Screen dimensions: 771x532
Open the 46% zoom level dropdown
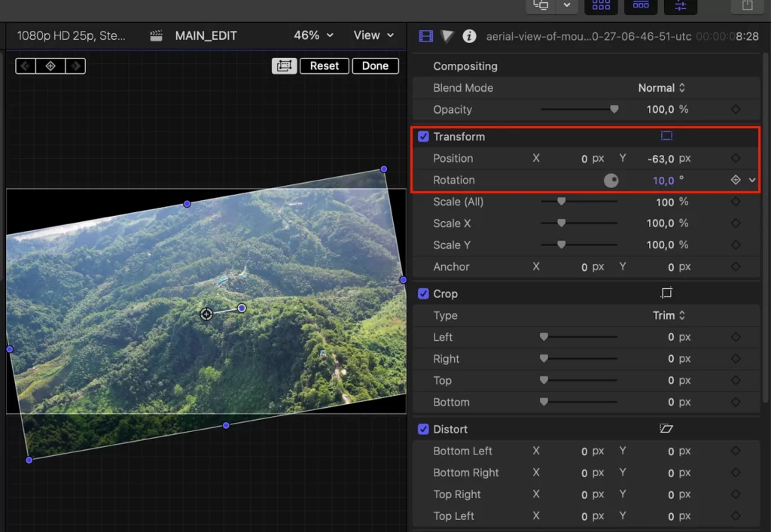314,35
